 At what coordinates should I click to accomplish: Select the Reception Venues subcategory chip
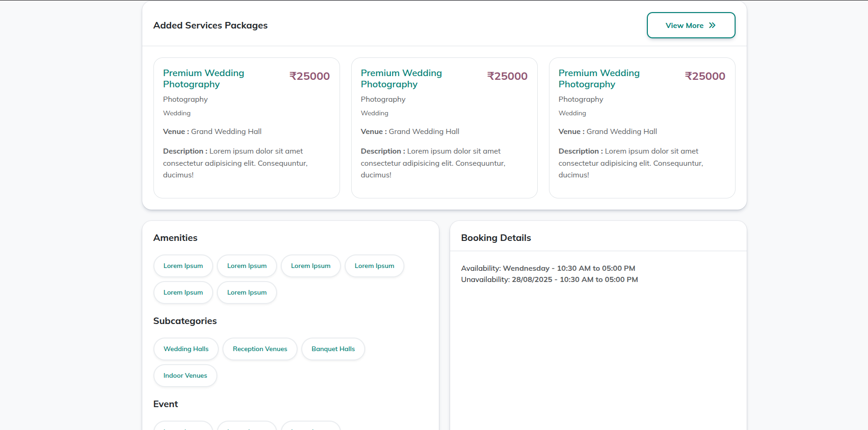tap(260, 349)
